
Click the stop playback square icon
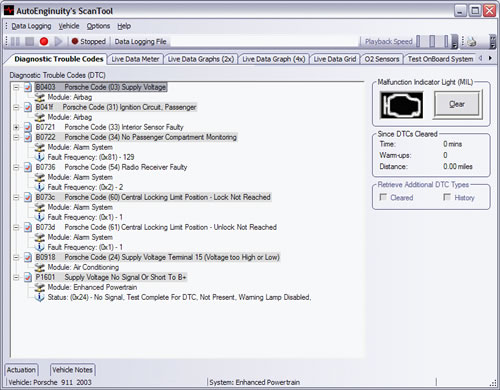pyautogui.click(x=30, y=41)
